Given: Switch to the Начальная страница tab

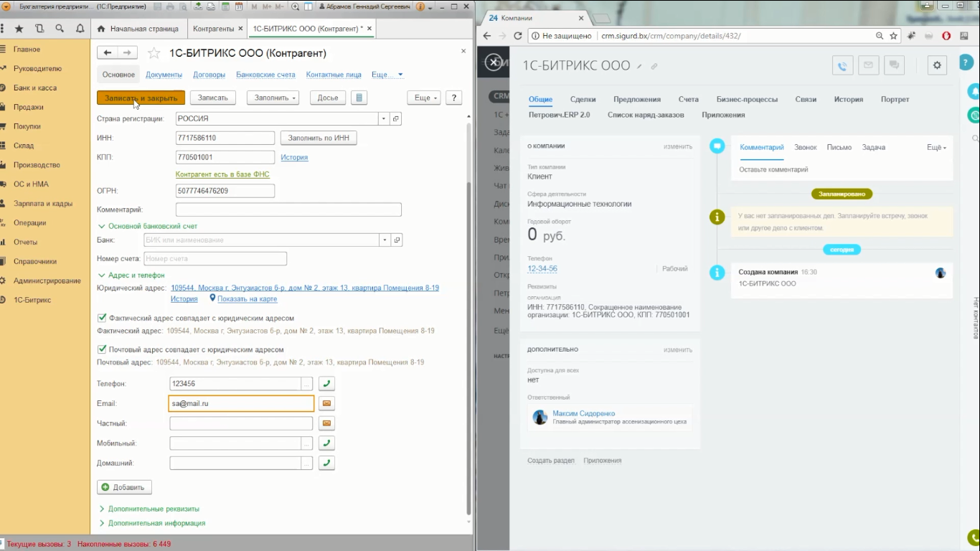Looking at the screenshot, I should [138, 29].
